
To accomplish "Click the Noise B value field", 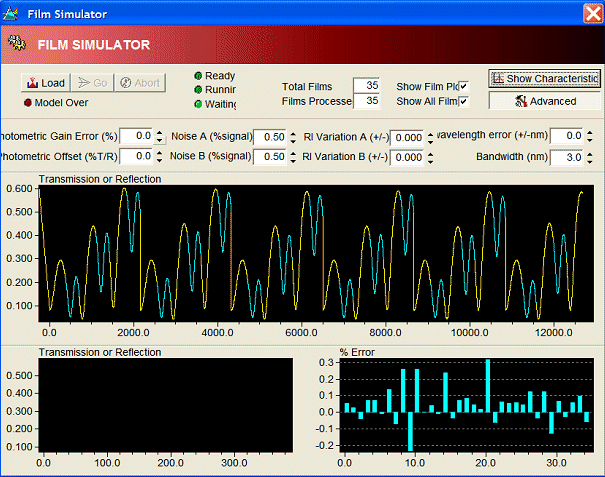I will pyautogui.click(x=270, y=157).
